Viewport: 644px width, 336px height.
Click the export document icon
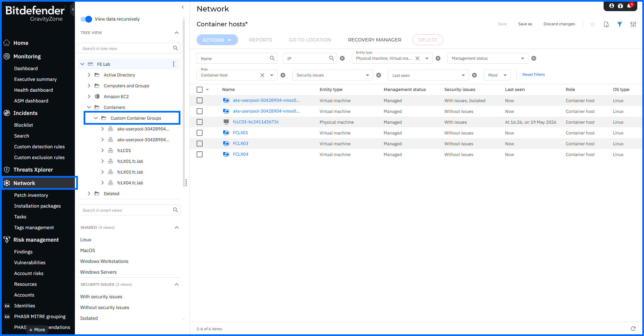[x=606, y=24]
